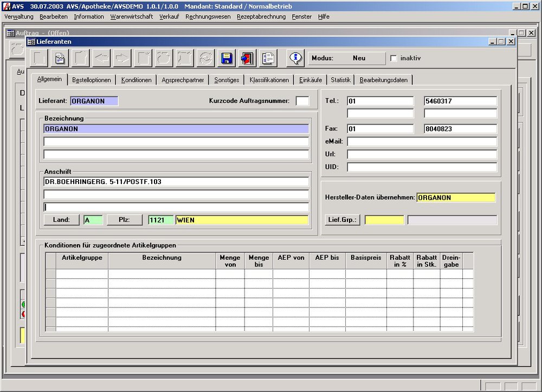Click the Kurzcode Auftragsnummer field
This screenshot has width=542, height=392.
click(302, 101)
